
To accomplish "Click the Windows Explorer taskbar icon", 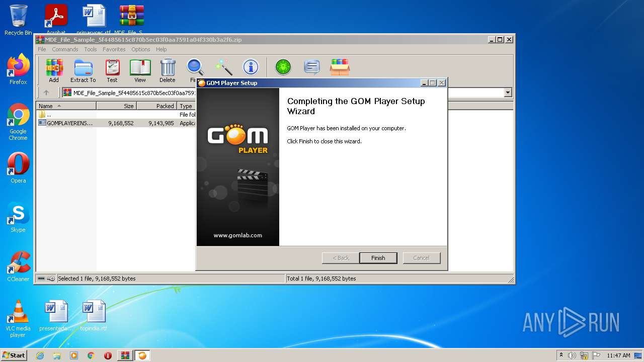I will click(x=57, y=355).
